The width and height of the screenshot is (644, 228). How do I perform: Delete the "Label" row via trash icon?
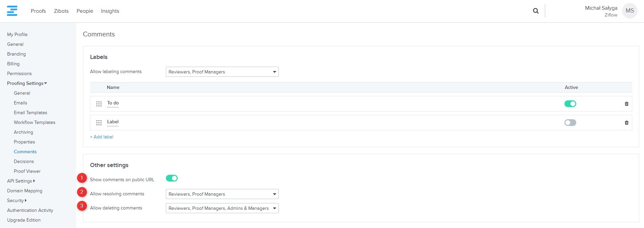click(x=626, y=123)
